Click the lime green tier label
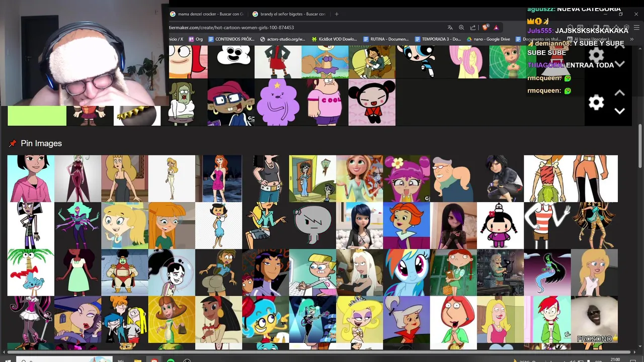 37,116
